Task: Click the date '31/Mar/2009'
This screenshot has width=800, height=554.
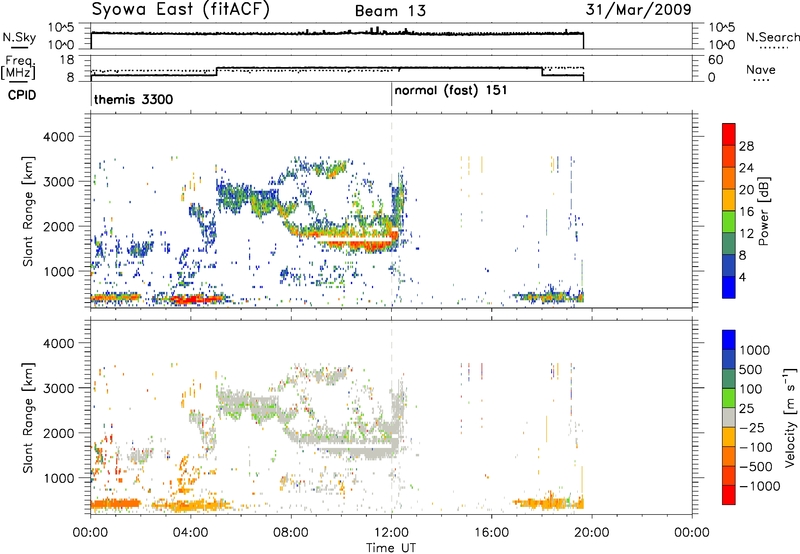Action: (638, 9)
